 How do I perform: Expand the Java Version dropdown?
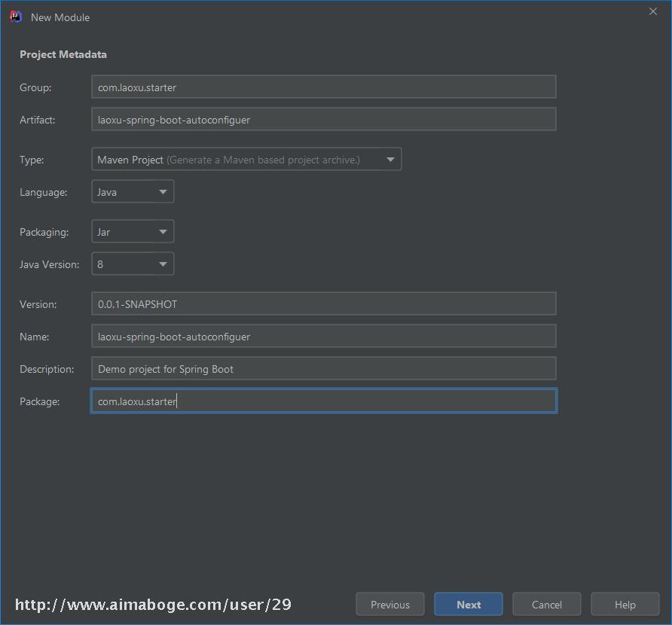click(133, 264)
